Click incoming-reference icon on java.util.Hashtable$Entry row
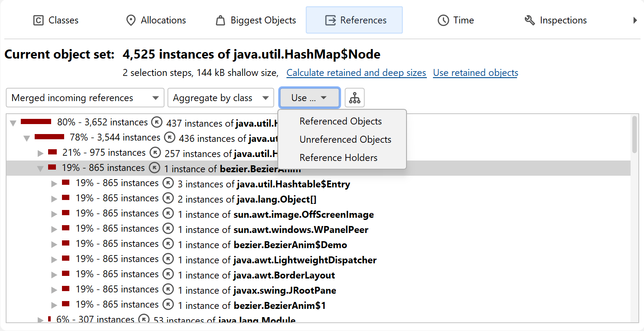This screenshot has width=644, height=331. pyautogui.click(x=168, y=184)
